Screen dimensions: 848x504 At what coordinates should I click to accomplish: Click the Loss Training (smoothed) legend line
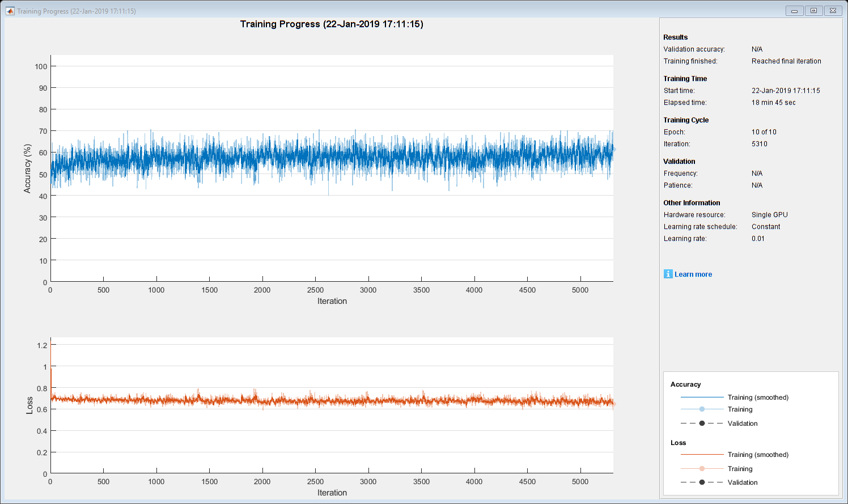pos(702,455)
